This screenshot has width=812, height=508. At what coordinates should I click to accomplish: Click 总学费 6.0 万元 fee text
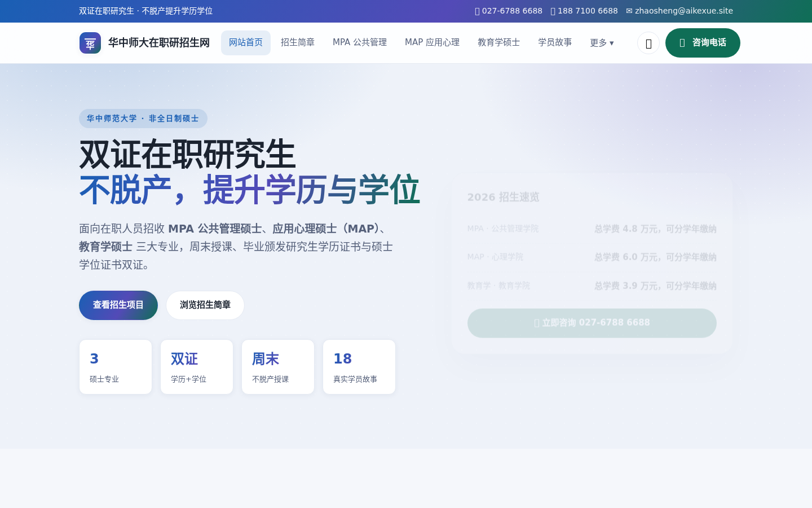pyautogui.click(x=655, y=257)
